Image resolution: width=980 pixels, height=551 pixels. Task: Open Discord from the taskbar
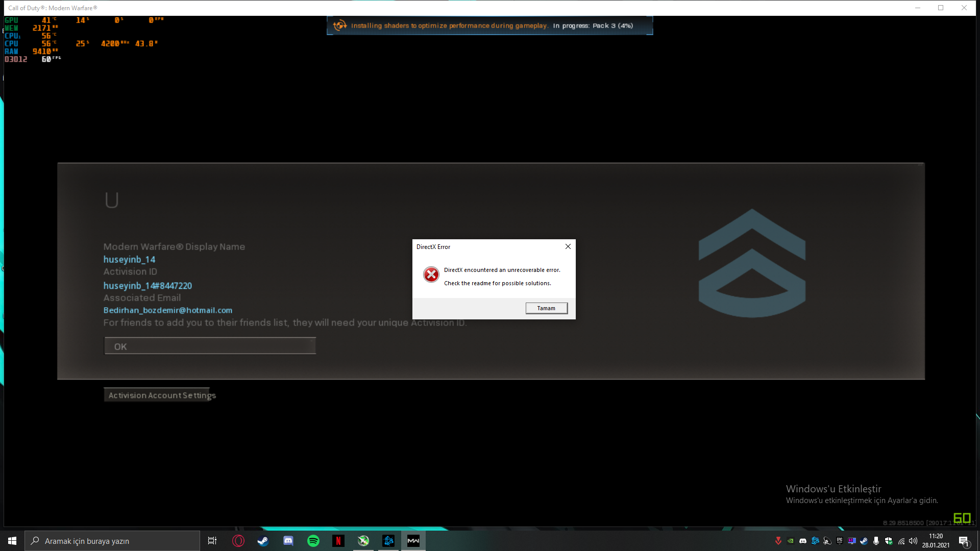coord(288,541)
